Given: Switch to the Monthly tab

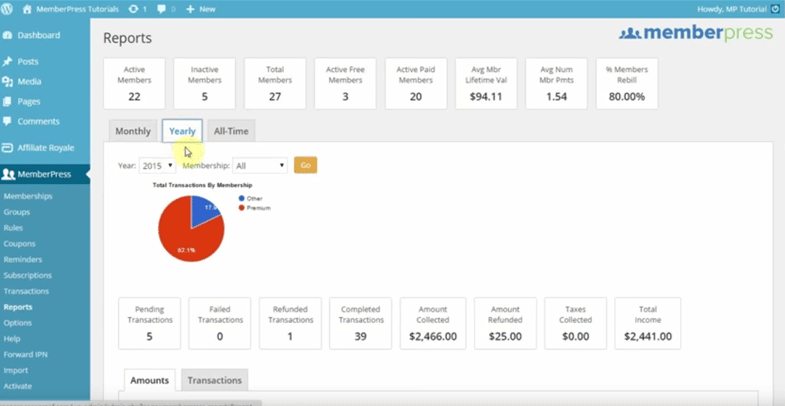Looking at the screenshot, I should click(x=133, y=131).
